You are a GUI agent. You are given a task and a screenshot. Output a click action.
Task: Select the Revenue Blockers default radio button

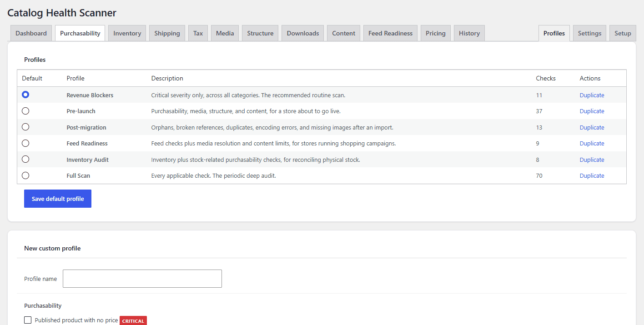point(25,95)
